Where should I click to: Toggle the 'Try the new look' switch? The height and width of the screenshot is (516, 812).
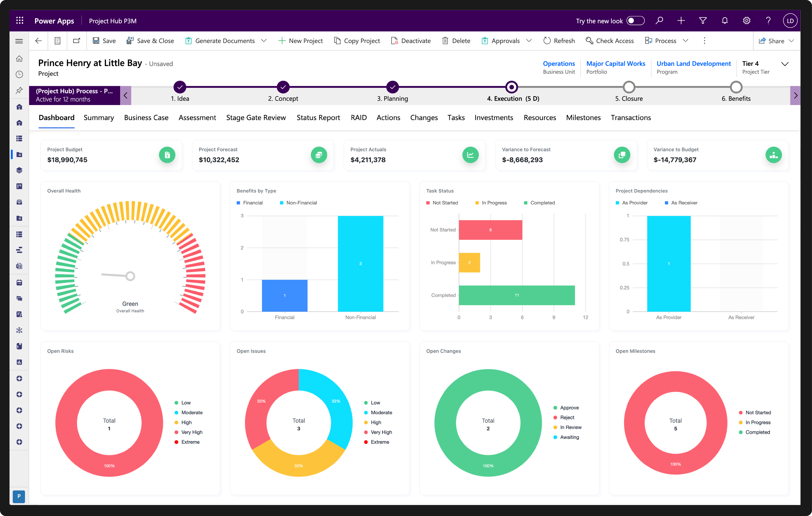click(635, 21)
